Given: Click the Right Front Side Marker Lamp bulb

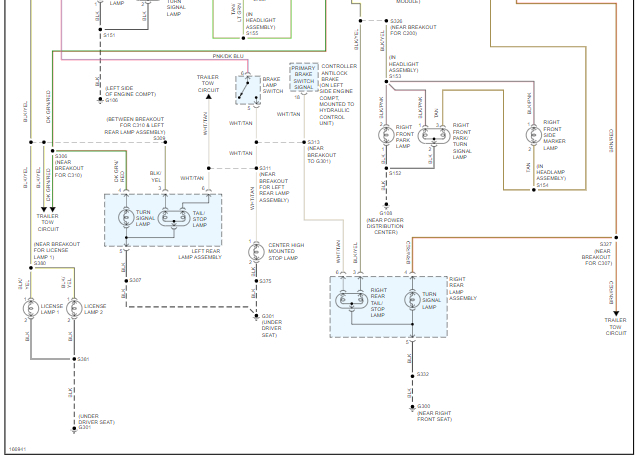Looking at the screenshot, I should coord(533,135).
